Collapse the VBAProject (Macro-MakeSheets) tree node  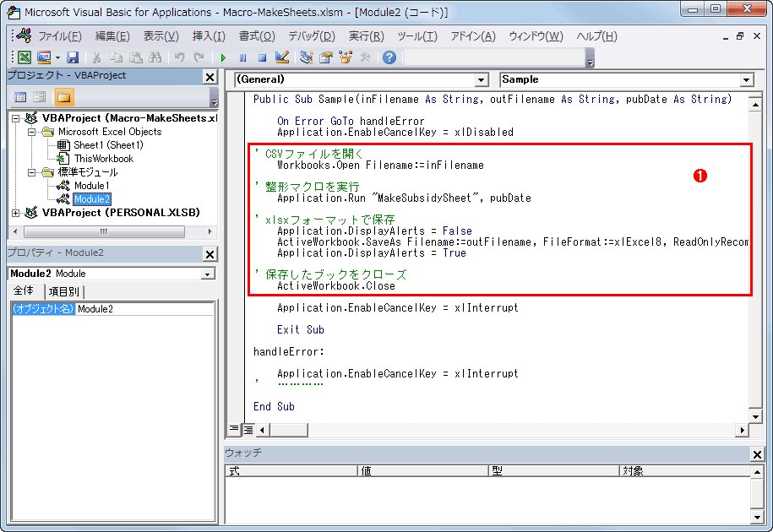(x=16, y=118)
